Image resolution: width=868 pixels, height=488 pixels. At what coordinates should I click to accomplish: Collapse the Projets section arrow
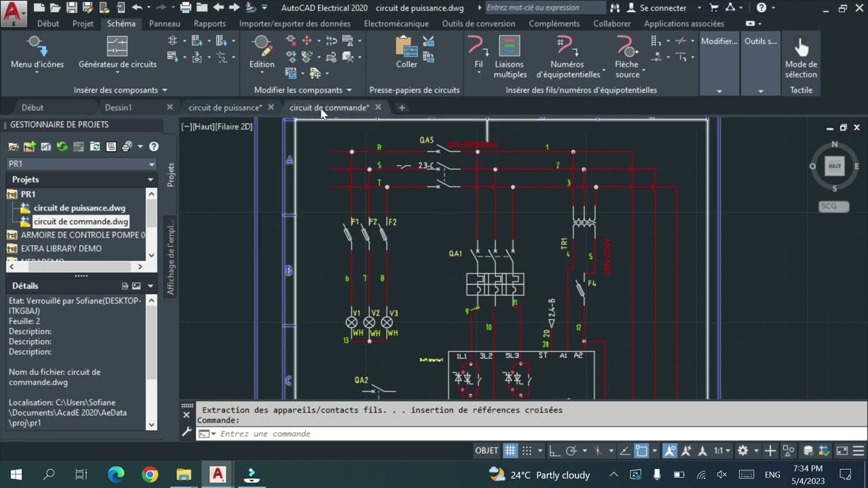point(151,180)
